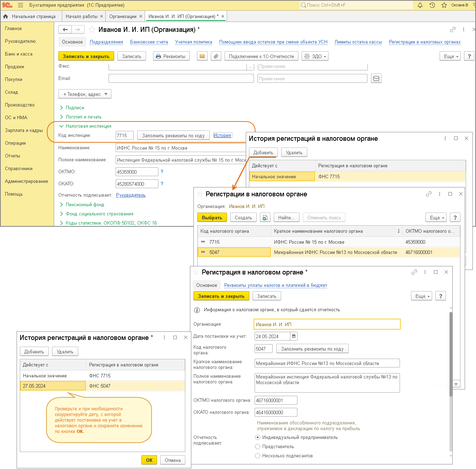The height and width of the screenshot is (469, 476).
Task: Favorite the Регистрация в налоговом органе form
Action: pyautogui.click(x=196, y=272)
